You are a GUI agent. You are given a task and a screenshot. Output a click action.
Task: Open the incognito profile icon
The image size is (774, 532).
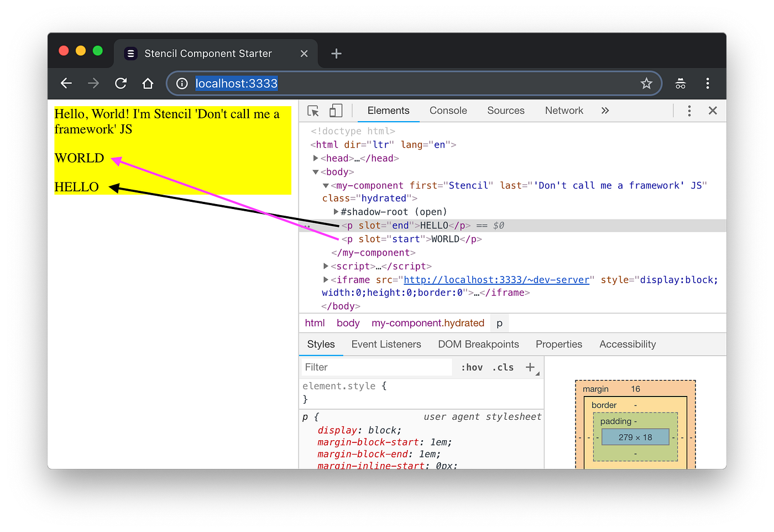coord(681,84)
